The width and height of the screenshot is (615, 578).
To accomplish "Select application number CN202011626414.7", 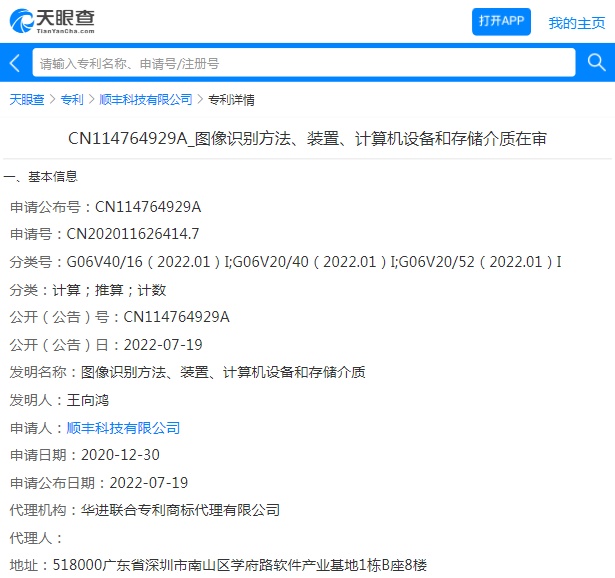I will pos(133,234).
